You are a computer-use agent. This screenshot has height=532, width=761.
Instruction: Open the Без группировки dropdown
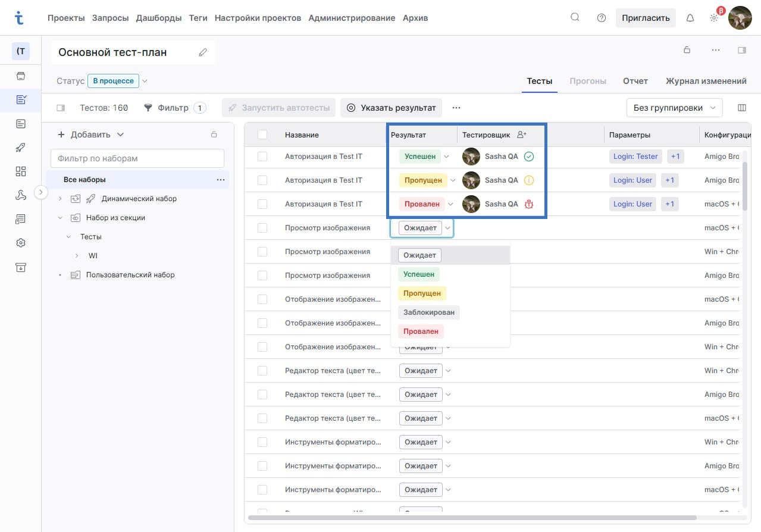[674, 108]
